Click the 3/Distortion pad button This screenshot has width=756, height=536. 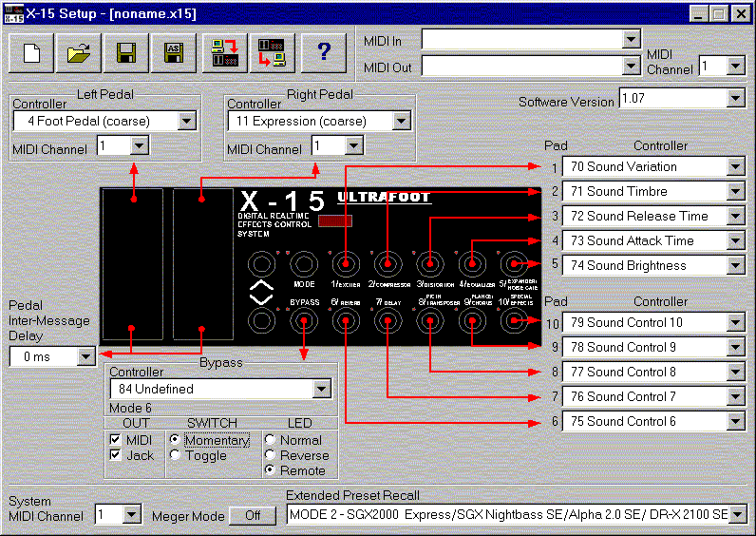pos(430,264)
